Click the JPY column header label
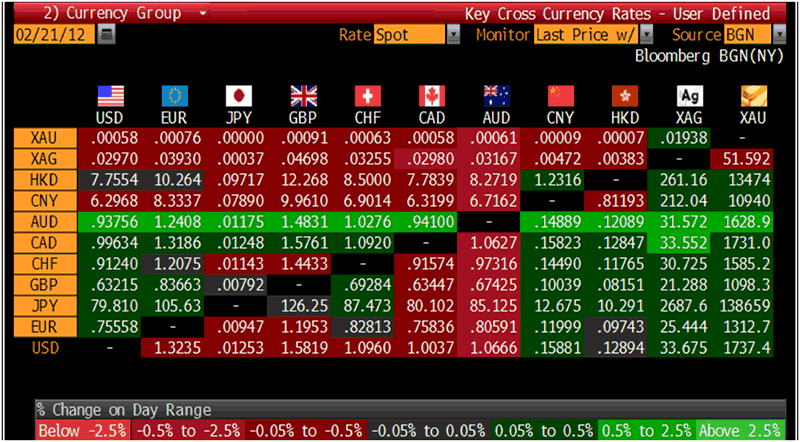This screenshot has height=442, width=800. click(x=239, y=118)
